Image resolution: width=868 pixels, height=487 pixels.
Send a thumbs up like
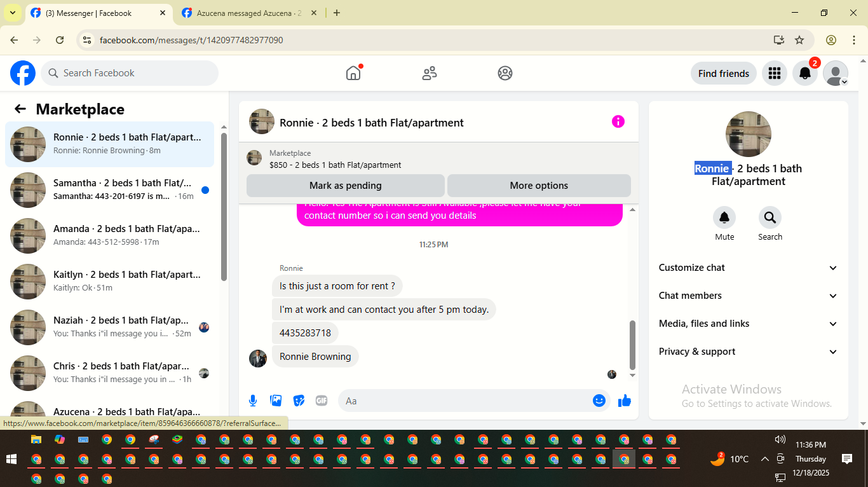coord(625,401)
